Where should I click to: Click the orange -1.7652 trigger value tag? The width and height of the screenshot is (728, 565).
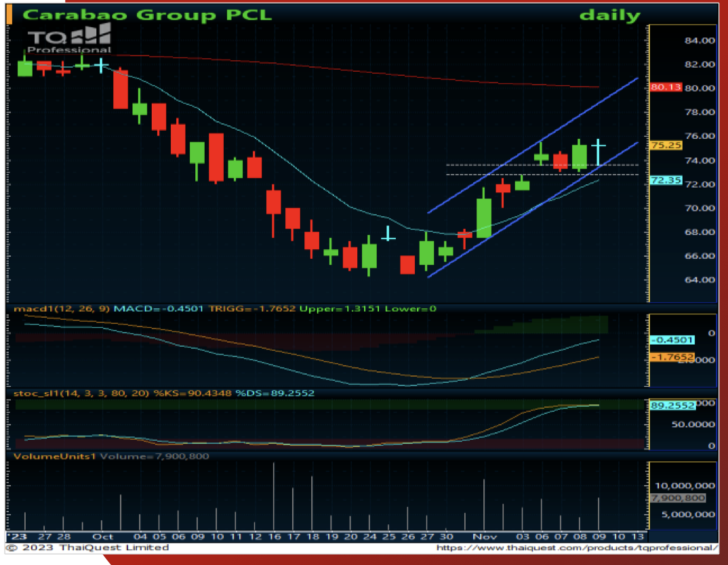pyautogui.click(x=671, y=357)
